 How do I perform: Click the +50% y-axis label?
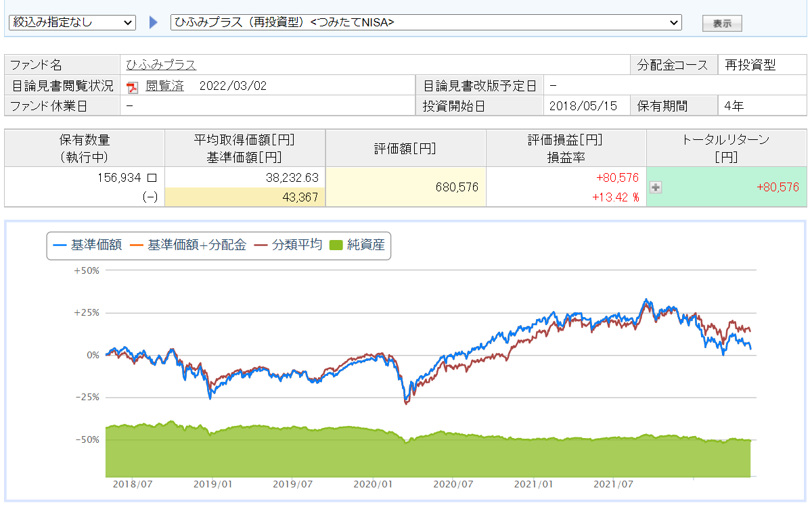pyautogui.click(x=86, y=270)
